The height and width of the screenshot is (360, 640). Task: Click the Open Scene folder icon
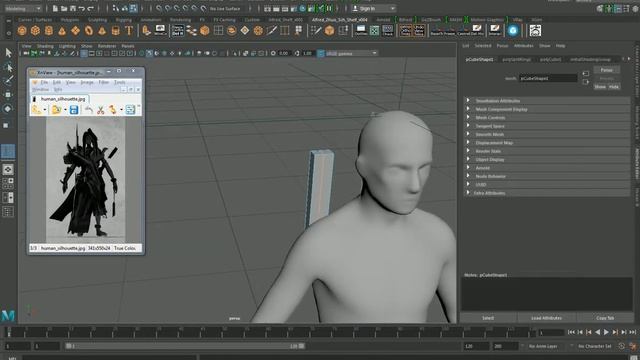pyautogui.click(x=64, y=8)
